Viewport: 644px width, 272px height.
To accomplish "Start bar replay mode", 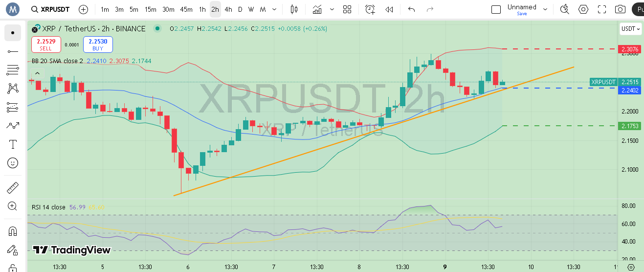I will pyautogui.click(x=389, y=9).
